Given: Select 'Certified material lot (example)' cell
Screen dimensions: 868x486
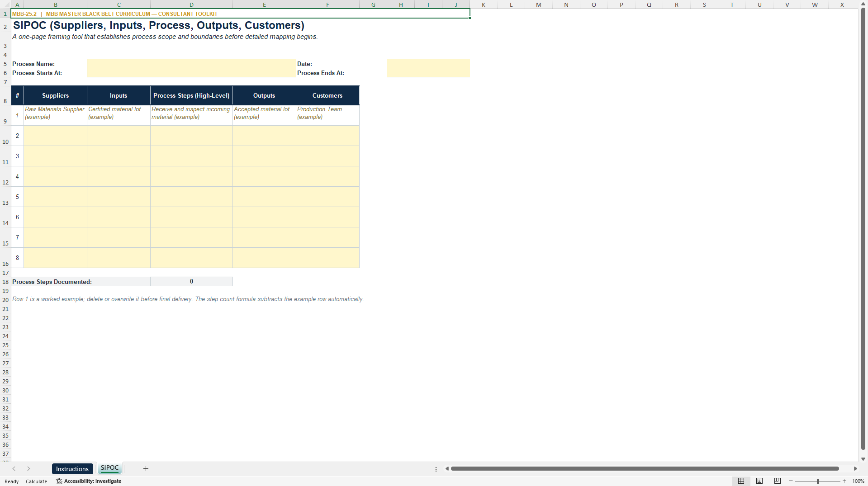Looking at the screenshot, I should 119,115.
